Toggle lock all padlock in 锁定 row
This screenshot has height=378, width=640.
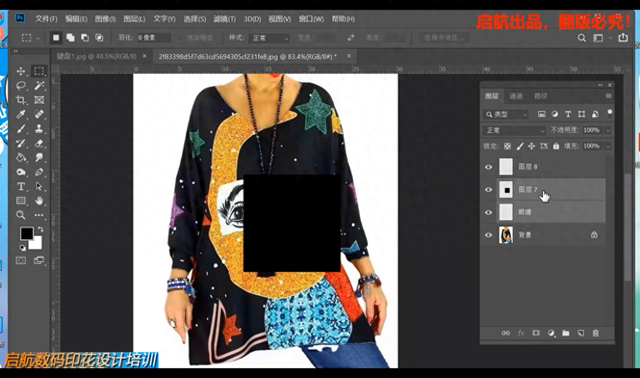[556, 146]
